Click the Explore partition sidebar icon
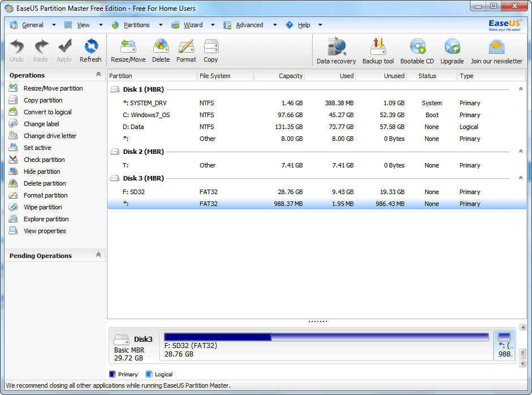 (x=13, y=219)
